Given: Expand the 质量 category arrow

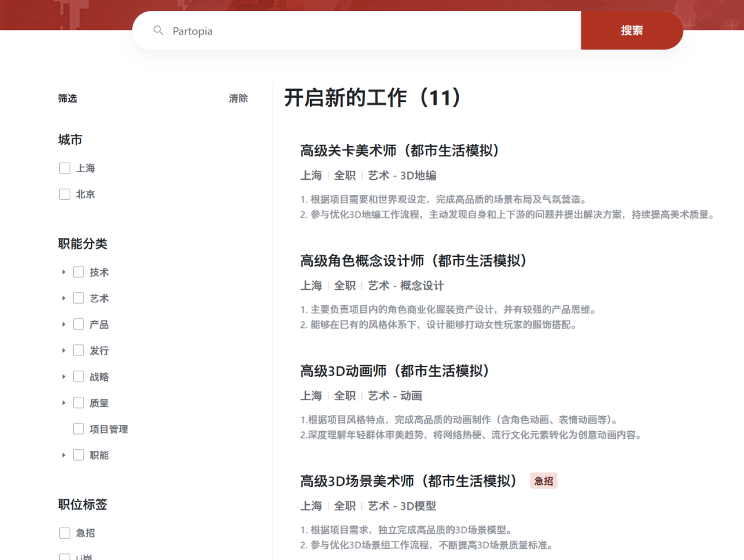Looking at the screenshot, I should [x=63, y=403].
